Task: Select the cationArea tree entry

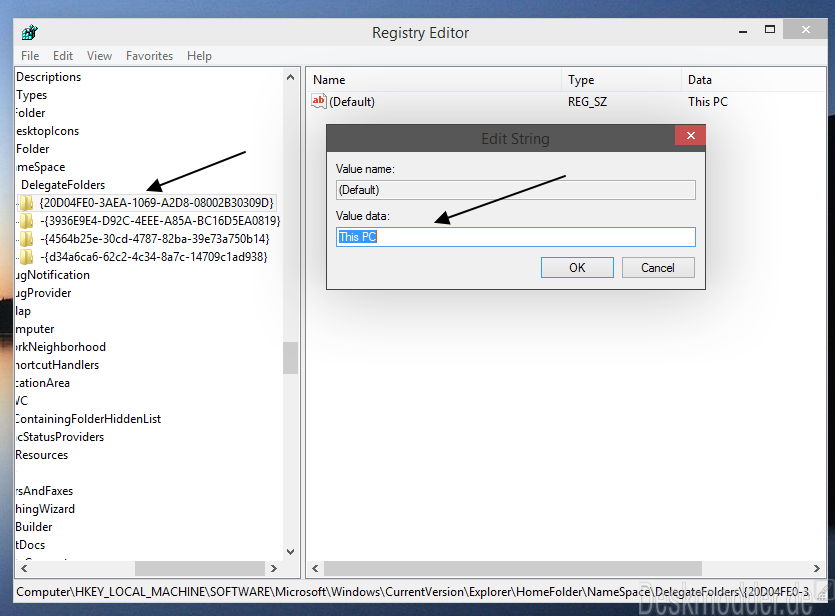Action: point(43,383)
